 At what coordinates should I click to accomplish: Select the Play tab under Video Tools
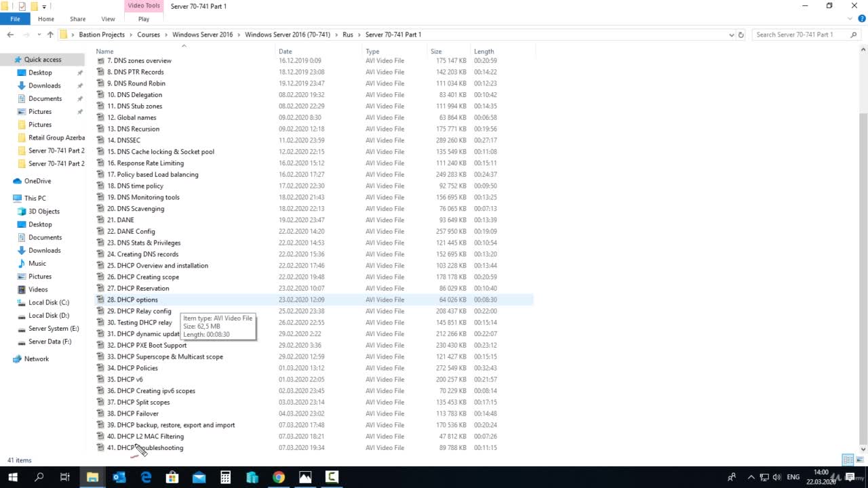(144, 19)
